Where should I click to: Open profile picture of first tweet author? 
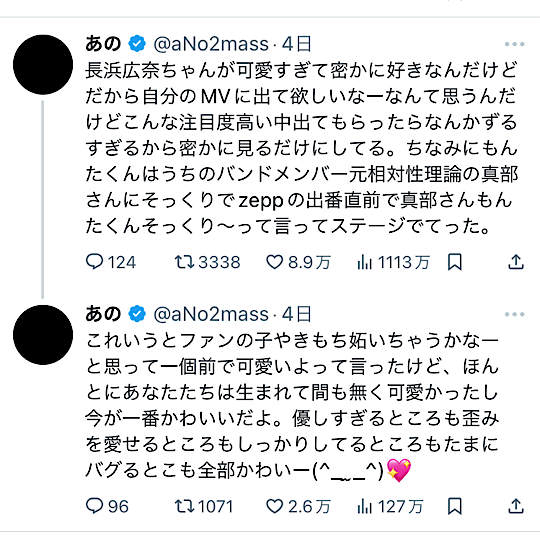click(43, 65)
